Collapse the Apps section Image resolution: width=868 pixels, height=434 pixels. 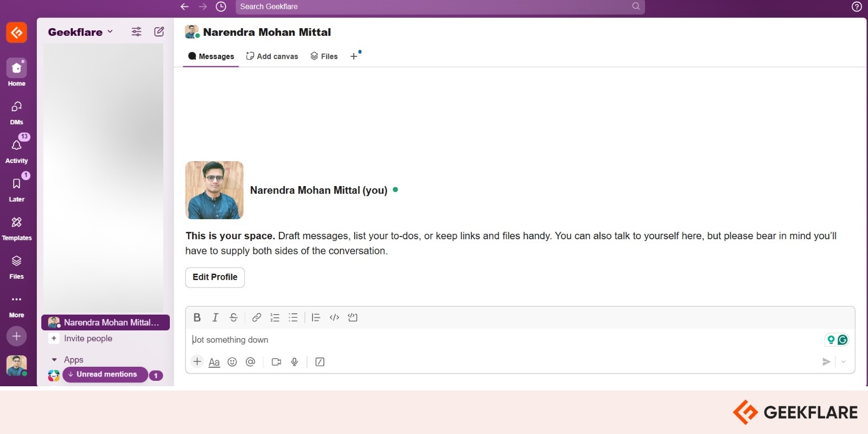(54, 360)
